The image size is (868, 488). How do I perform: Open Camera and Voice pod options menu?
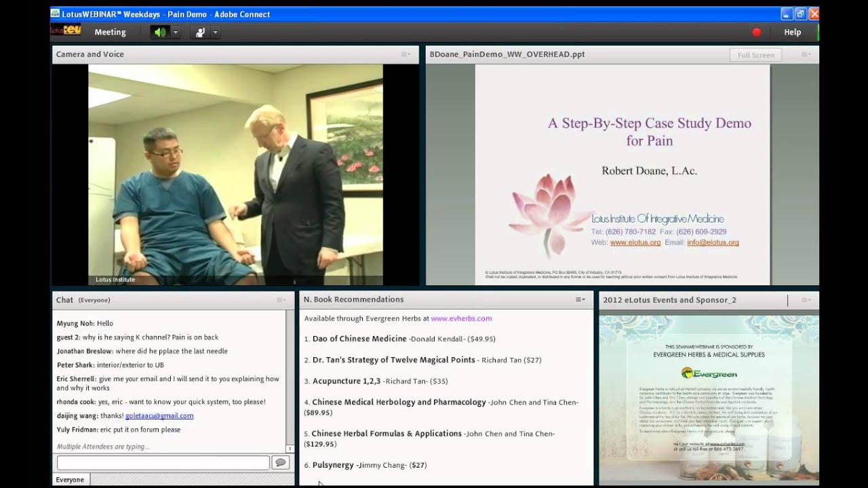(406, 54)
